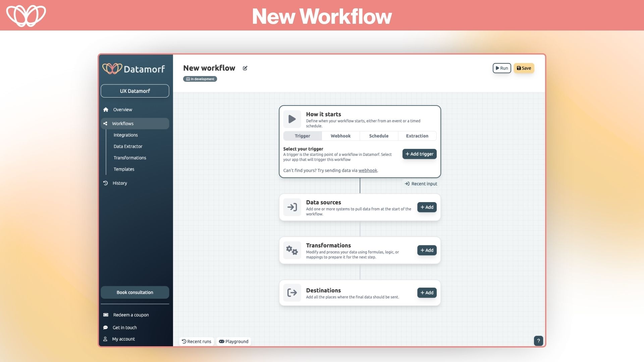Select the Schedule tab
Viewport: 644px width, 362px height.
pyautogui.click(x=379, y=136)
